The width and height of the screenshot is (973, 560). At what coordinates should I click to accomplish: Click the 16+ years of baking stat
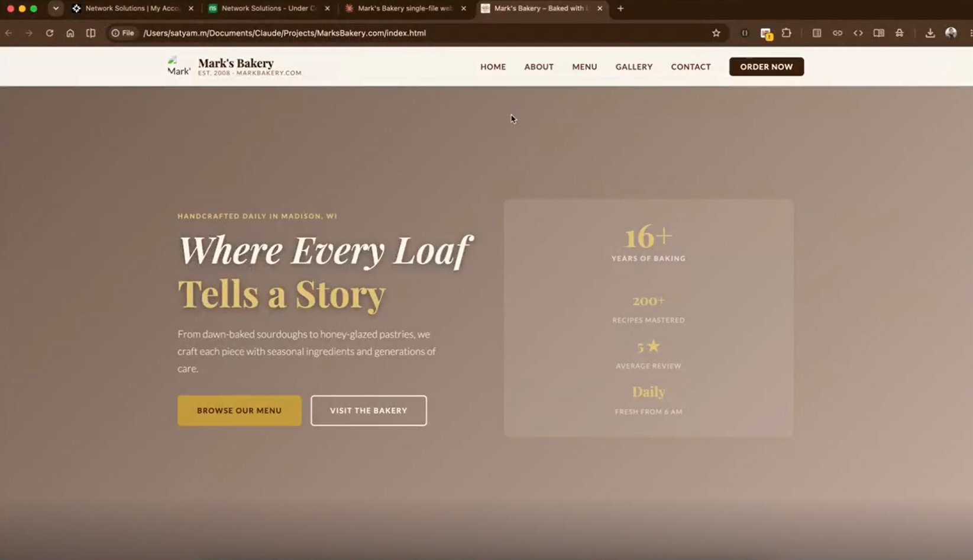(648, 242)
